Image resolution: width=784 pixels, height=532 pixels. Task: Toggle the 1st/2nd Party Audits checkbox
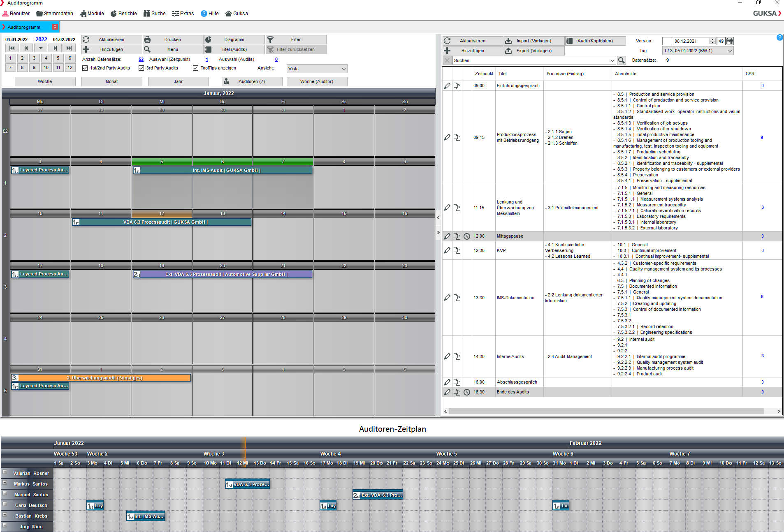85,68
